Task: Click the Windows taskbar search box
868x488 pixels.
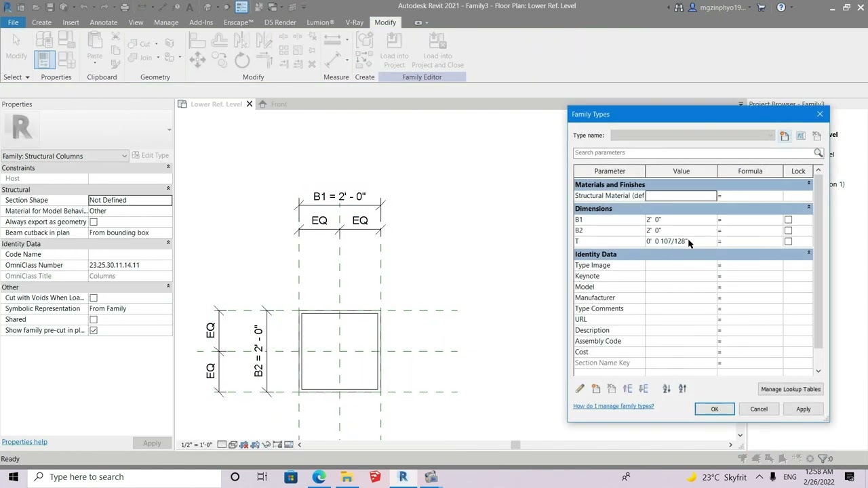Action: (125, 477)
